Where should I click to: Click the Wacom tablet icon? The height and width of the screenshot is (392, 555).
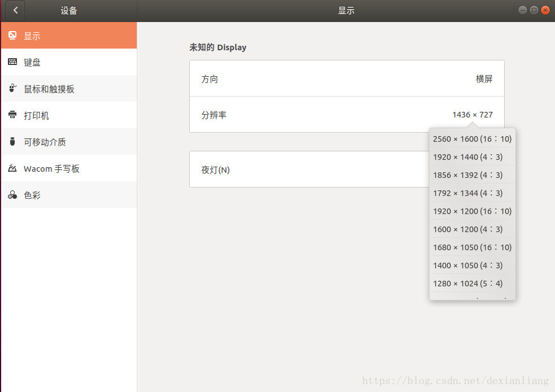tap(12, 168)
